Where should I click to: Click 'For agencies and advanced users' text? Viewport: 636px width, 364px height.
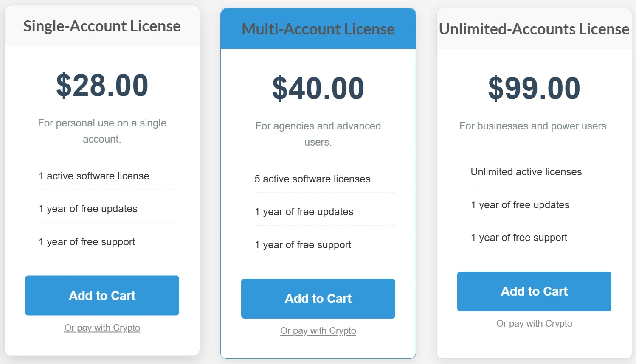coord(318,134)
